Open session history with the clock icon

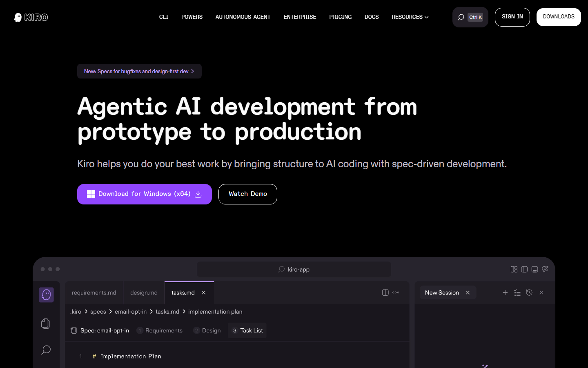click(529, 292)
